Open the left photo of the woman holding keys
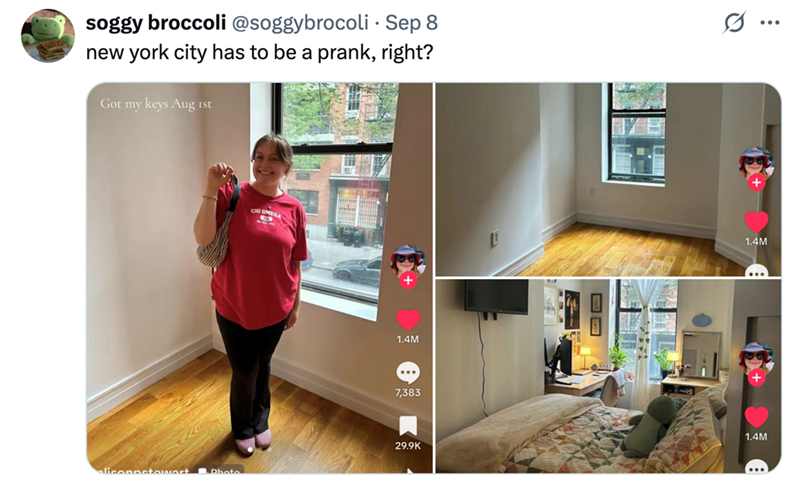800x484 pixels. (x=260, y=278)
